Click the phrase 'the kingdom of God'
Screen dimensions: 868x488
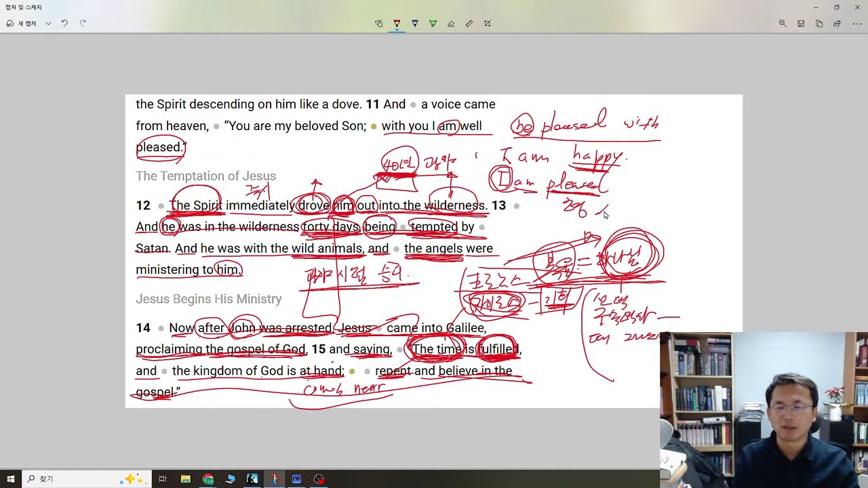(227, 371)
